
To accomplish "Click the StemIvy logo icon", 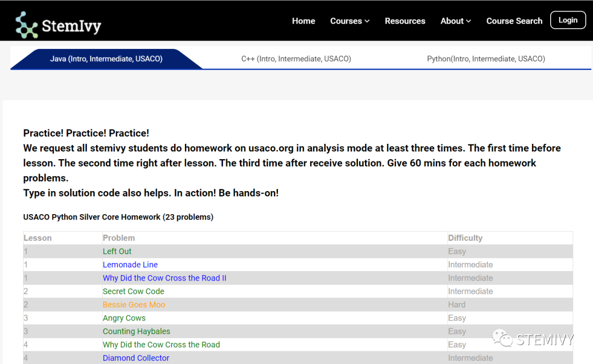I will [26, 25].
